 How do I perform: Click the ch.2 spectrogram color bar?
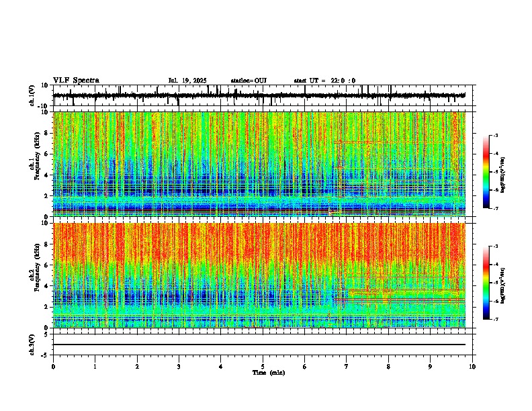[x=486, y=283]
